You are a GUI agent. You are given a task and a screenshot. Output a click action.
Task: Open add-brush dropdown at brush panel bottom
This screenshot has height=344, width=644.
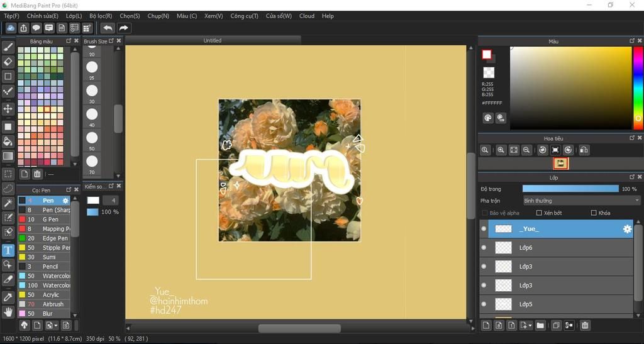pyautogui.click(x=56, y=326)
